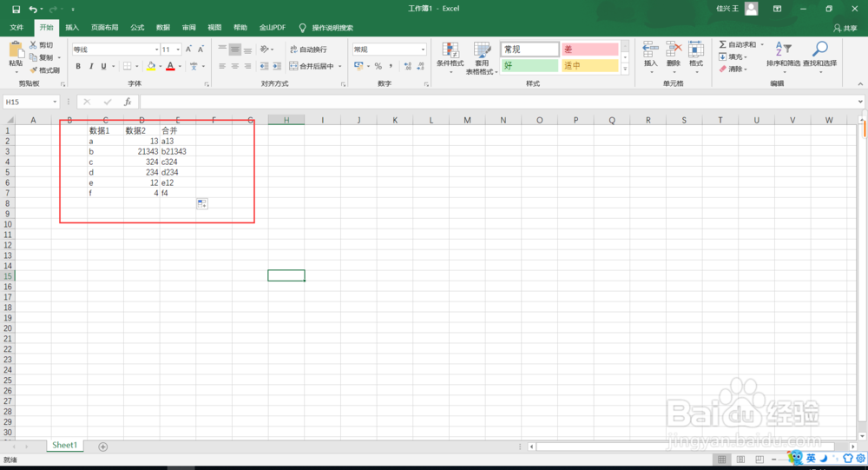868x470 pixels.
Task: Toggle Italic formatting
Action: [x=91, y=66]
